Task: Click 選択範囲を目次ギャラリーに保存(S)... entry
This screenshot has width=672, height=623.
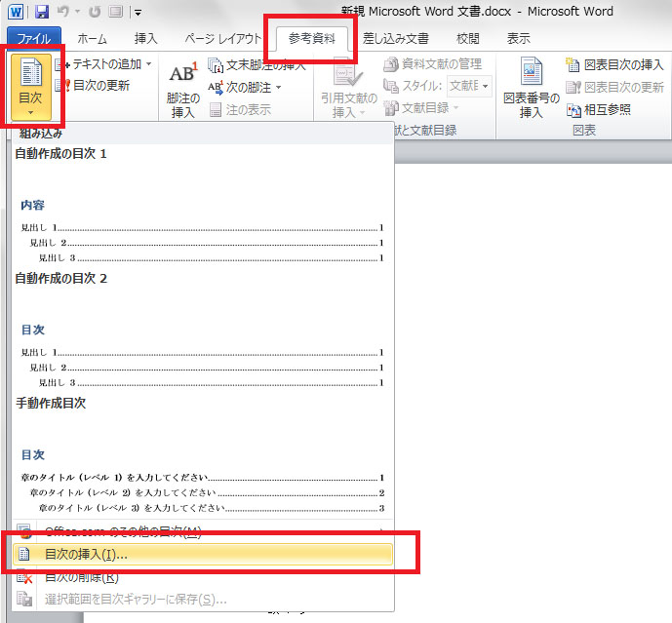Action: pos(202,599)
